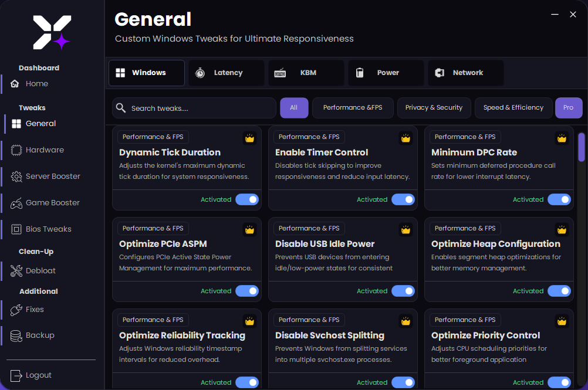This screenshot has width=588, height=390.
Task: Apply the Privacy & Security filter
Action: point(434,108)
